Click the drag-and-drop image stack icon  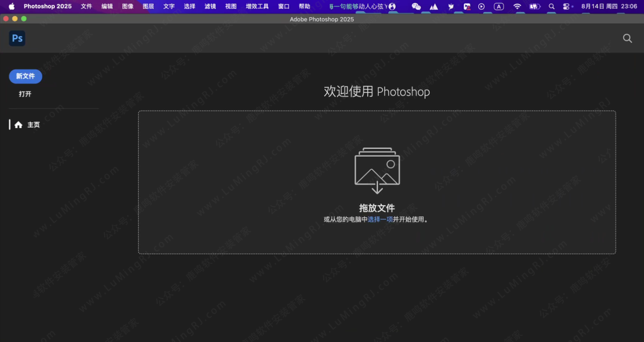377,170
